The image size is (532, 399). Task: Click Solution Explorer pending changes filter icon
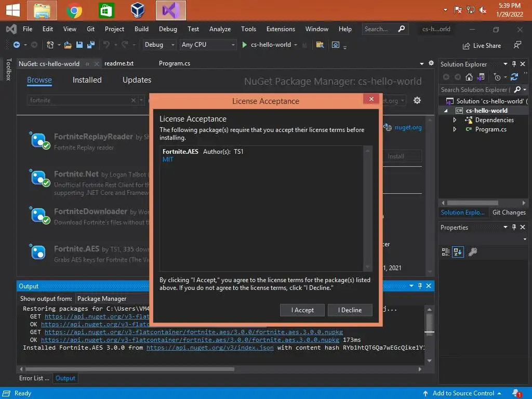[x=497, y=77]
